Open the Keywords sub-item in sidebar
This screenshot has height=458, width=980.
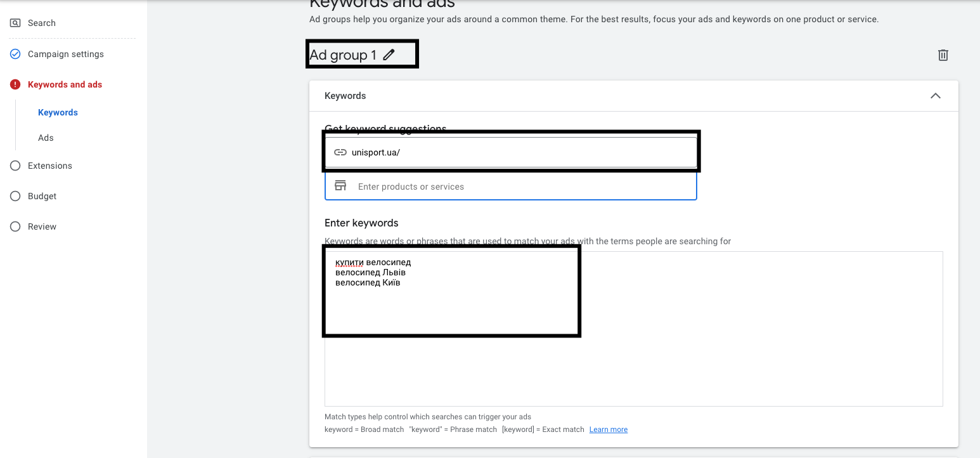tap(58, 112)
